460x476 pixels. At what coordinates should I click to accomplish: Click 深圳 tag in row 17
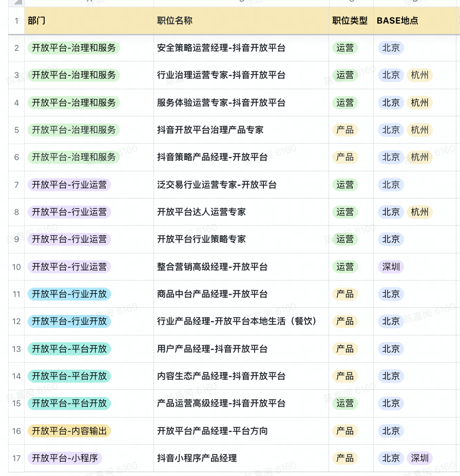point(419,458)
